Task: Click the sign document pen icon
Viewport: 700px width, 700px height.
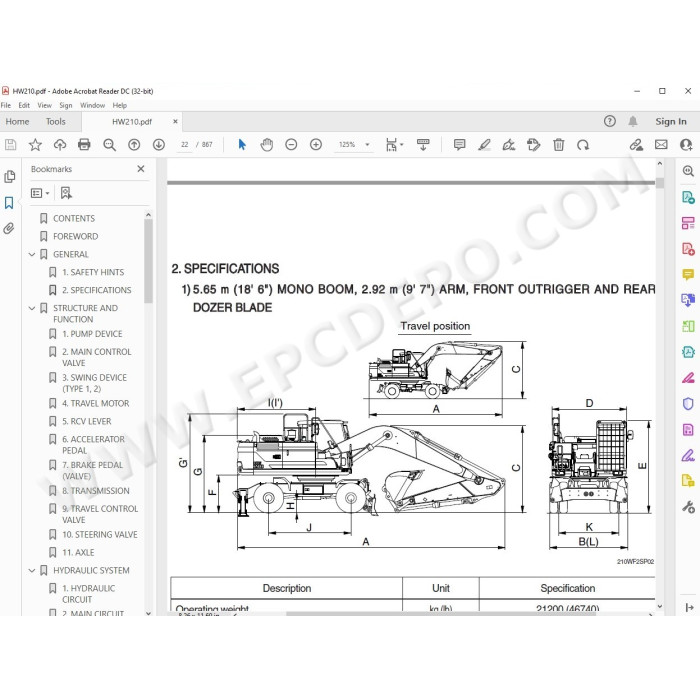Action: click(509, 145)
